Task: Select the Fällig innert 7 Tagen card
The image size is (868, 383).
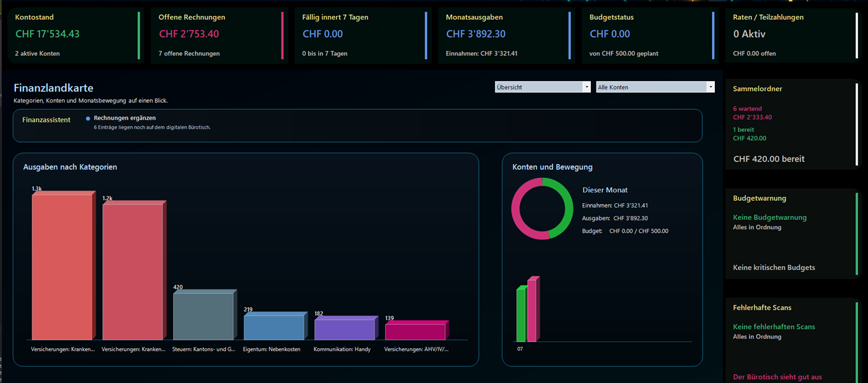Action: pos(363,35)
